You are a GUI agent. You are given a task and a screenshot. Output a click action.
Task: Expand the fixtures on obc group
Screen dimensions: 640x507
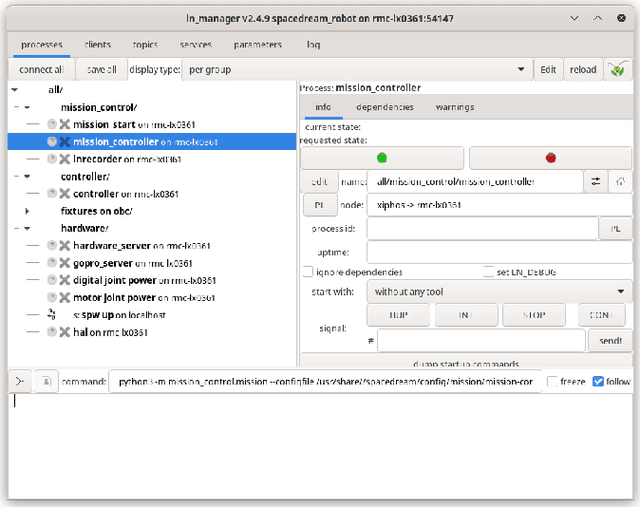click(27, 211)
